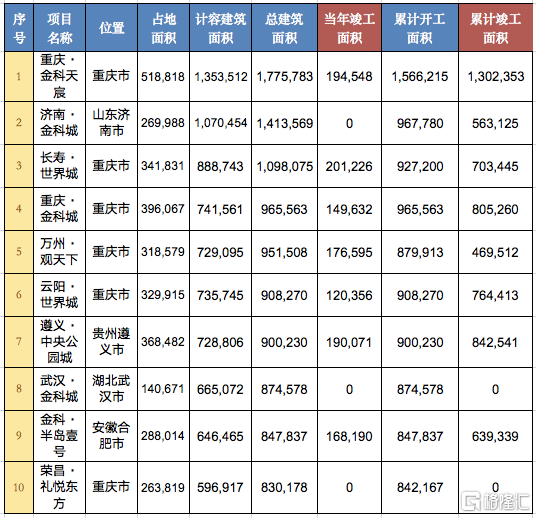536x518 pixels.
Task: Click the 计容建筑面积 column header
Action: click(x=220, y=28)
